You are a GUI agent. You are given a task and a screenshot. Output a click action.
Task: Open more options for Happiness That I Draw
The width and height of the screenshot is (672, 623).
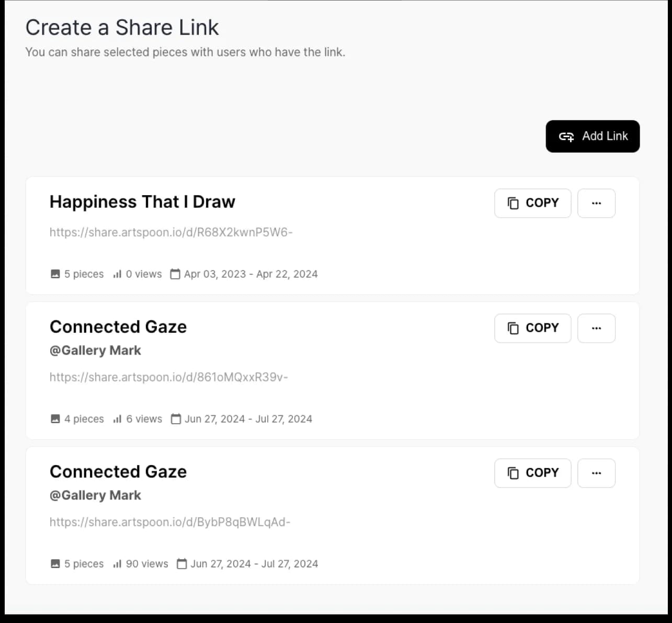(596, 203)
